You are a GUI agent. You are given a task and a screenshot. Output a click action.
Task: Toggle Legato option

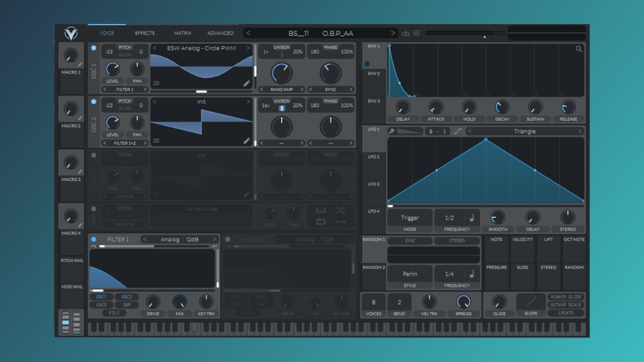tap(566, 313)
